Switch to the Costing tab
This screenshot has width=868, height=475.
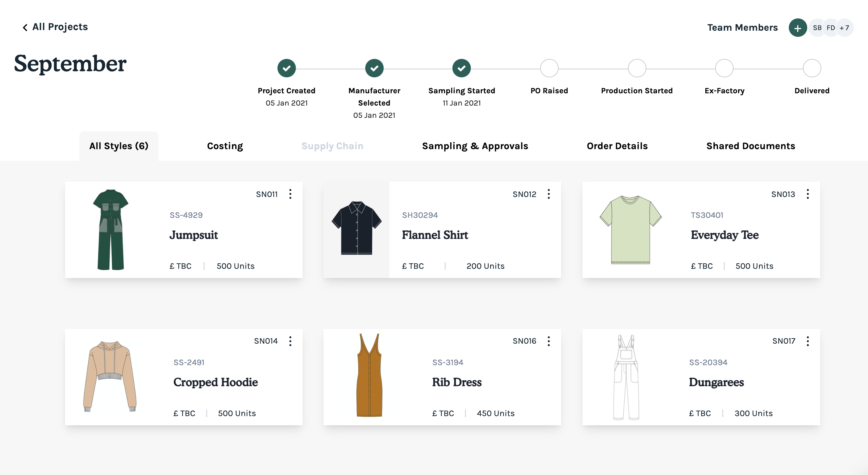coord(225,146)
